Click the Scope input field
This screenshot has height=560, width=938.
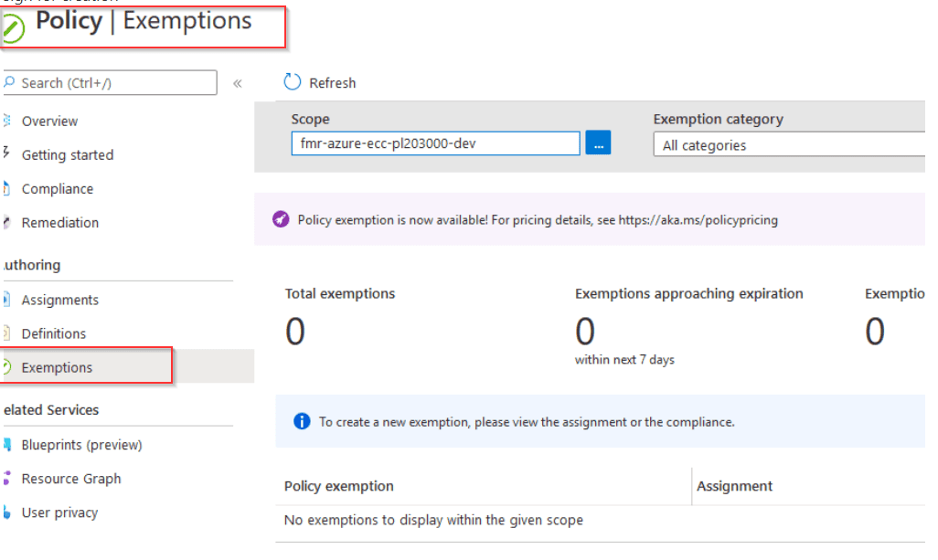434,143
